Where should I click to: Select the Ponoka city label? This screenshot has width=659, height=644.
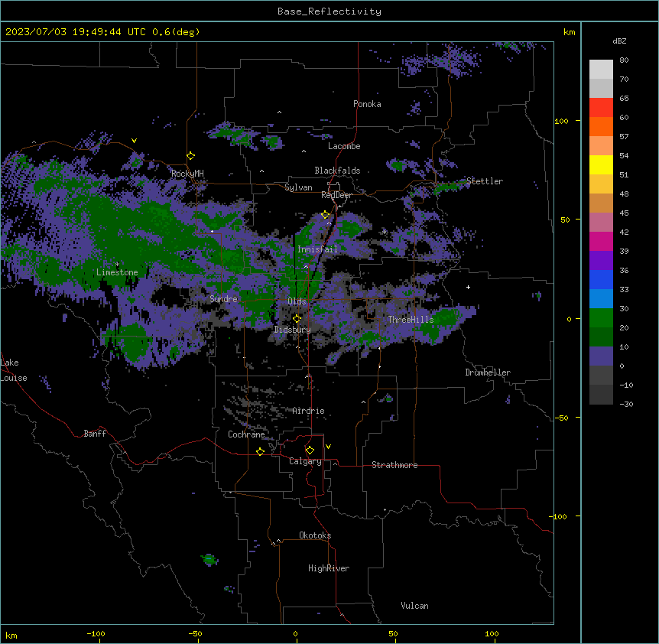tap(367, 104)
